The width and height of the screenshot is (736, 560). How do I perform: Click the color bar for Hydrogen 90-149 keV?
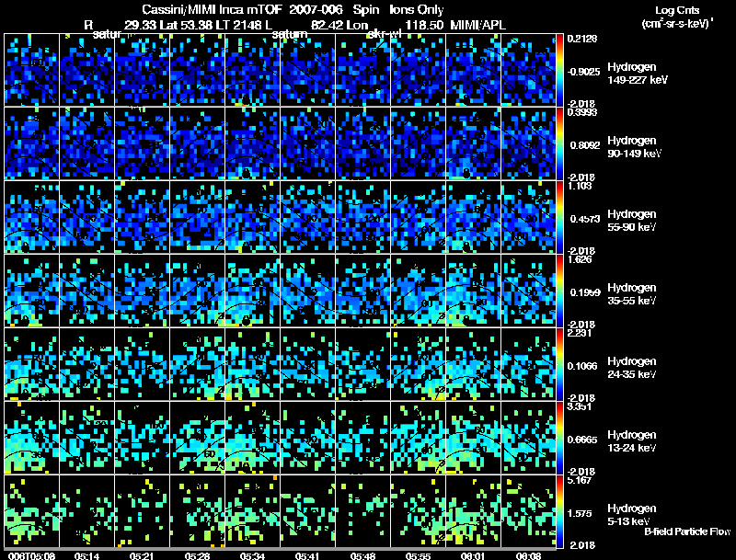tap(559, 143)
